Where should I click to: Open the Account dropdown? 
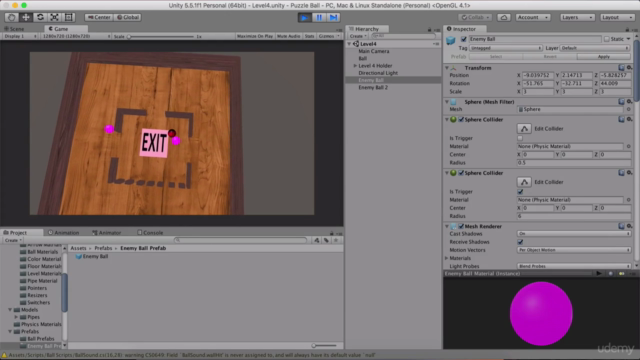click(533, 18)
